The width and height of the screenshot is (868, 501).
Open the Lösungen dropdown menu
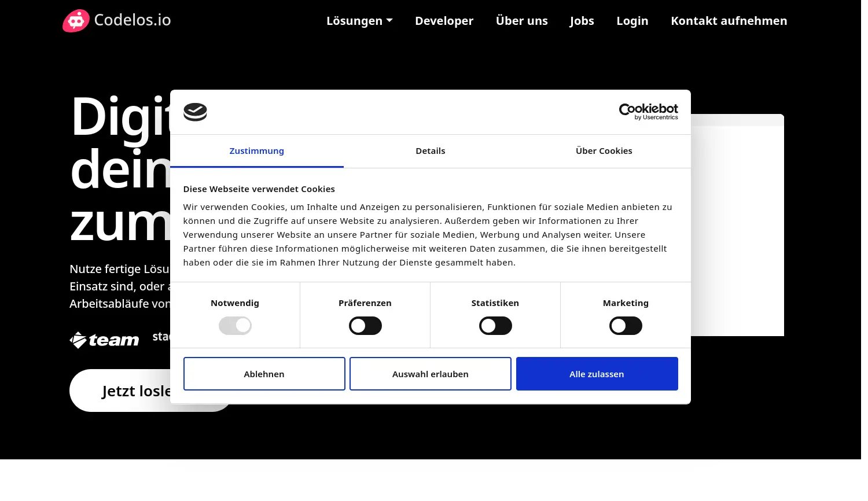[x=359, y=20]
